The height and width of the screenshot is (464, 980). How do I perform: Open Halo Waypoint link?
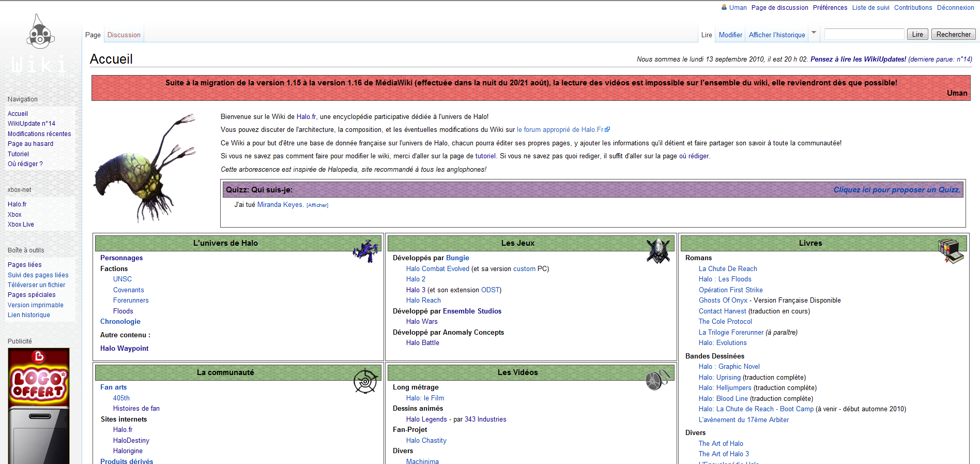125,349
